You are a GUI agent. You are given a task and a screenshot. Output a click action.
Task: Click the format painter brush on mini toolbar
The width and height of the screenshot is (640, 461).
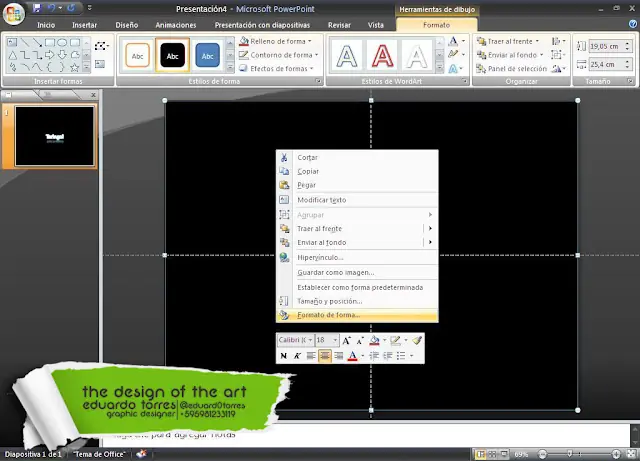417,340
